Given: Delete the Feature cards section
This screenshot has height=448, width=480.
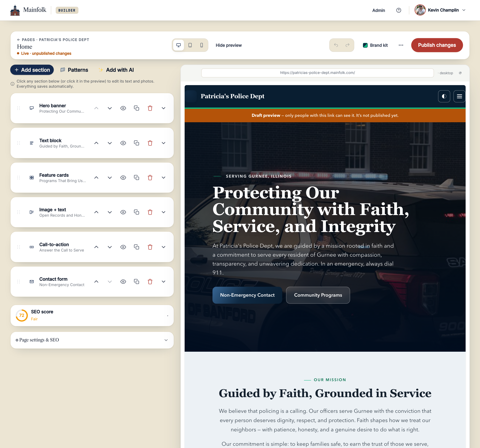Looking at the screenshot, I should click(150, 177).
